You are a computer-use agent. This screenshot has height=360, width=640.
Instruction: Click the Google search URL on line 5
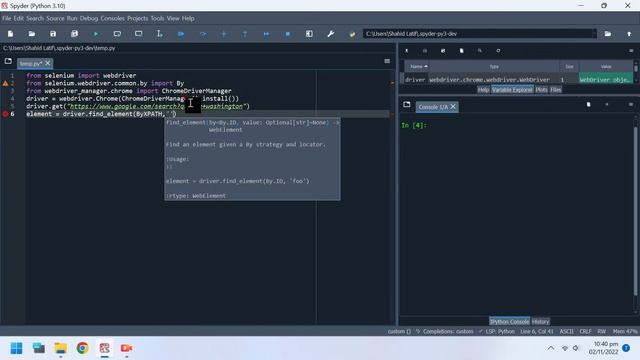coord(156,106)
